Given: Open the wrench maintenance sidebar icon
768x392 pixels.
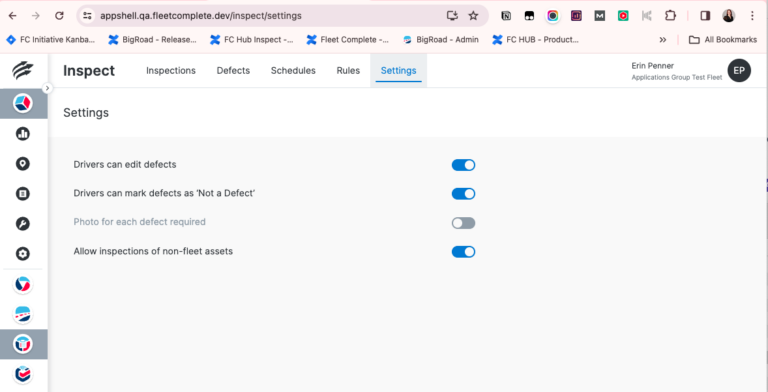Looking at the screenshot, I should click(23, 224).
